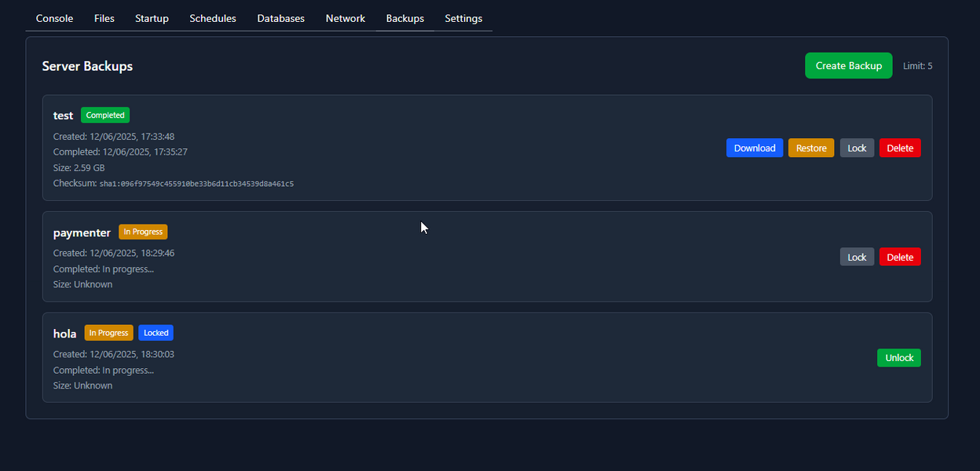Viewport: 980px width, 471px height.
Task: Click the sha1 checksum value
Action: click(x=196, y=184)
